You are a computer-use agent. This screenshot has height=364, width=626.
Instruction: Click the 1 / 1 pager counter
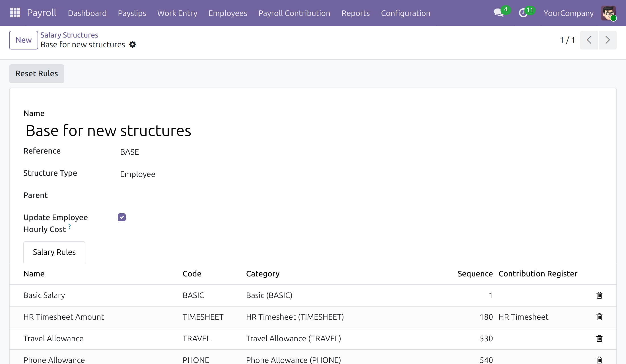(x=567, y=40)
